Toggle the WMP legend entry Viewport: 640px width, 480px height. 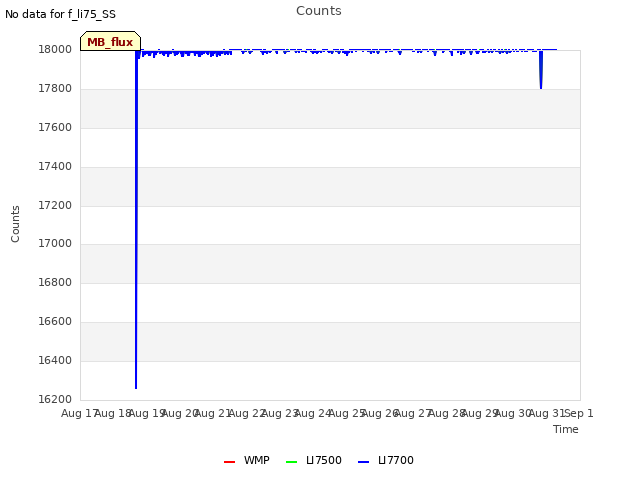pos(247,460)
